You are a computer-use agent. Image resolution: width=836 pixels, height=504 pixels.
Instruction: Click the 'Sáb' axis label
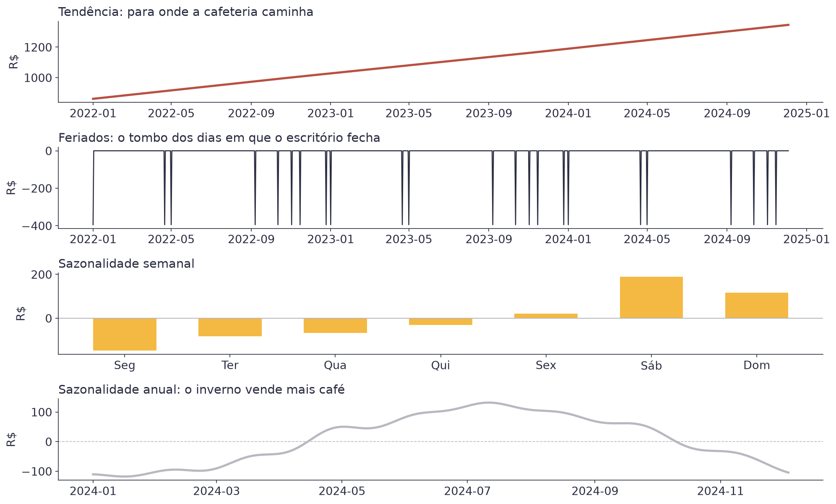[x=651, y=366]
